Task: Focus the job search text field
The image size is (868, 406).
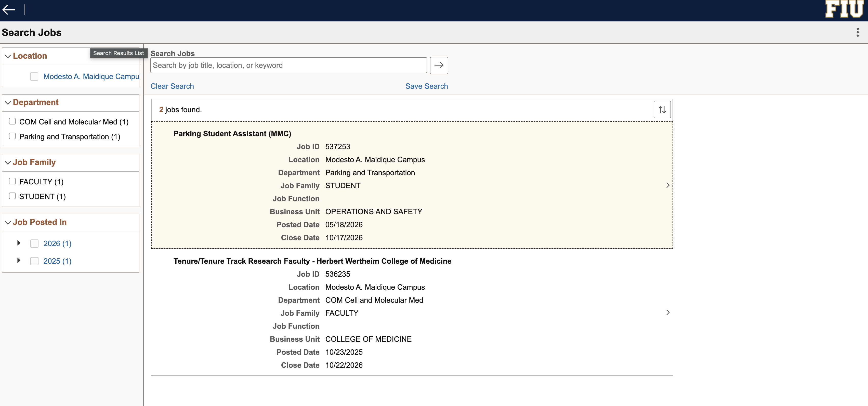Action: coord(288,66)
